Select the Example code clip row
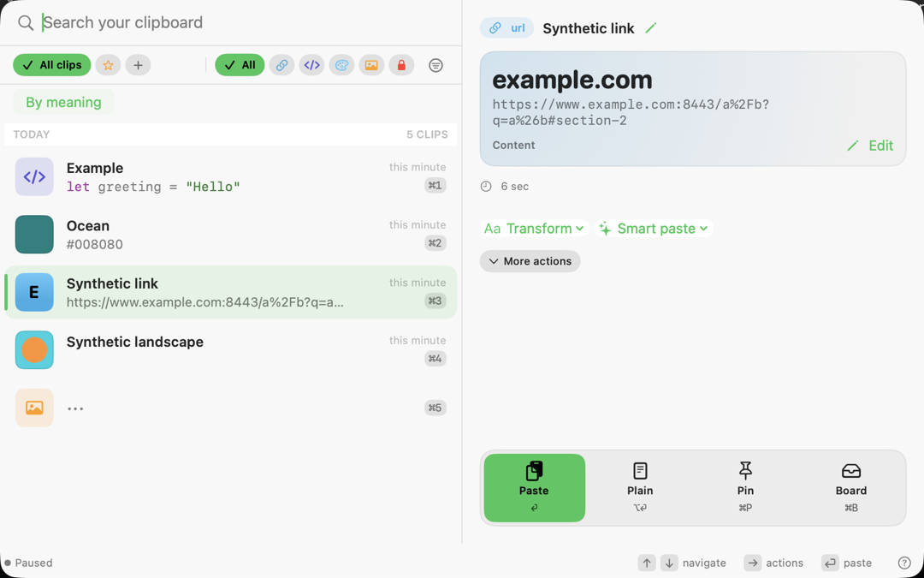Image resolution: width=924 pixels, height=578 pixels. coord(230,176)
